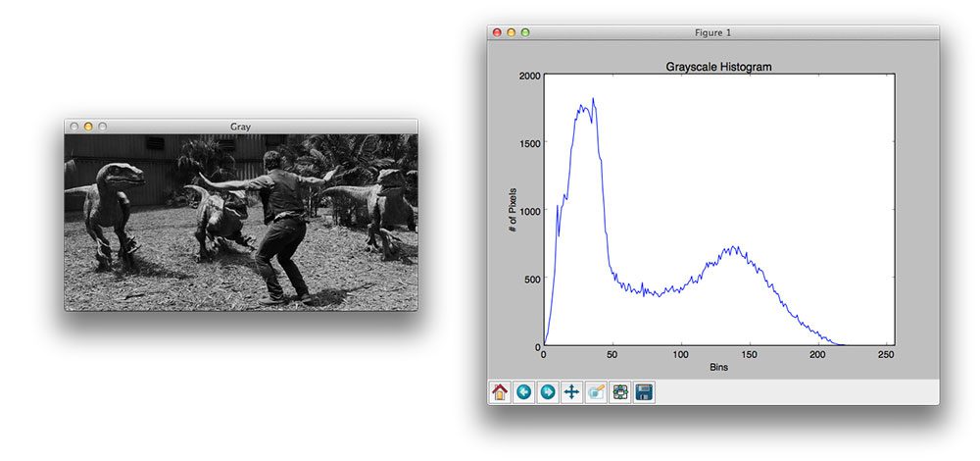Click the blue histogram peak near bin 35
Viewport: 980px width, 461px height.
click(593, 99)
